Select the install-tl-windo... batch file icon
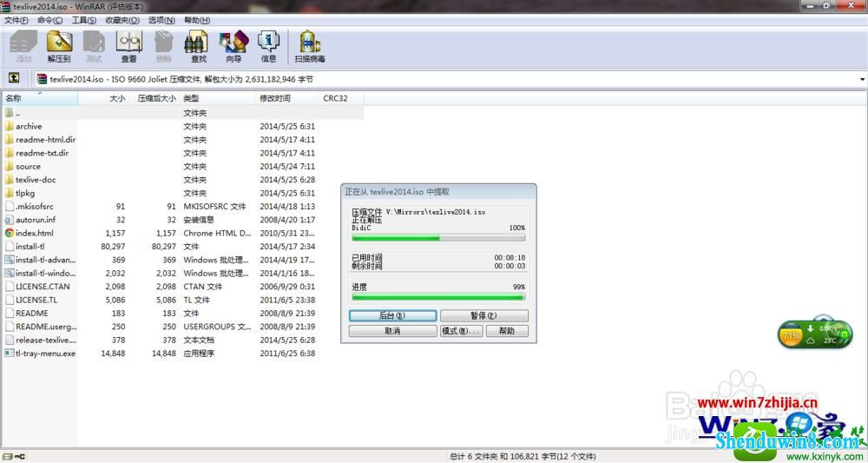This screenshot has height=463, width=868. click(x=10, y=273)
